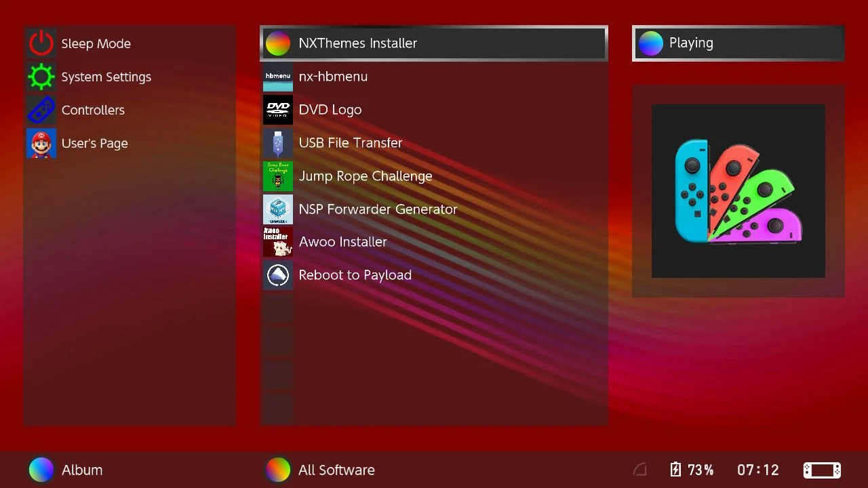Open the Mario user avatar icon
868x488 pixels.
coord(41,143)
